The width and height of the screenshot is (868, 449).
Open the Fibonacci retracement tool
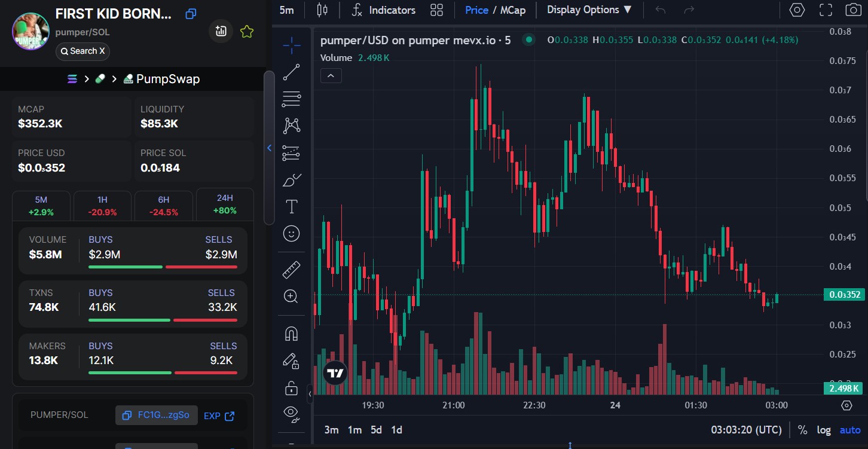point(292,99)
